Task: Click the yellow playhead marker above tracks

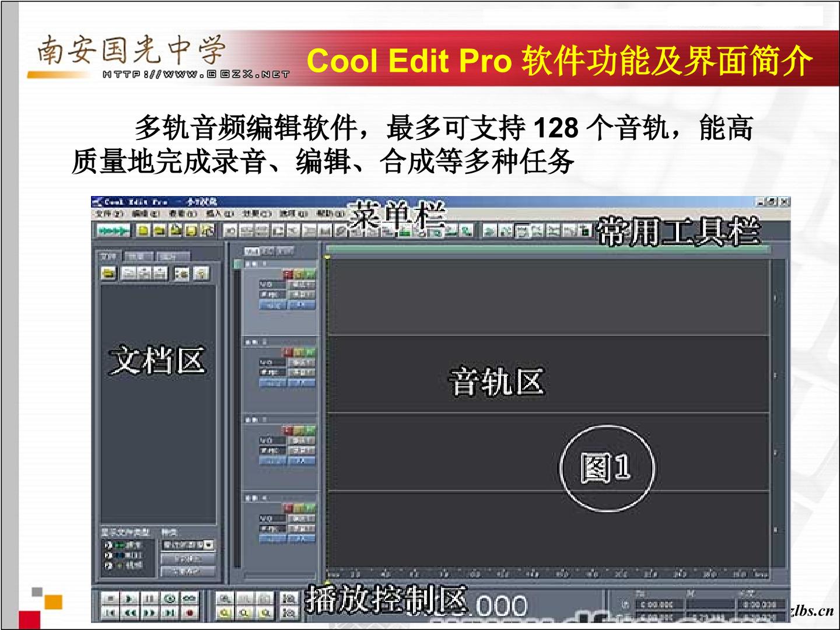Action: click(x=328, y=257)
